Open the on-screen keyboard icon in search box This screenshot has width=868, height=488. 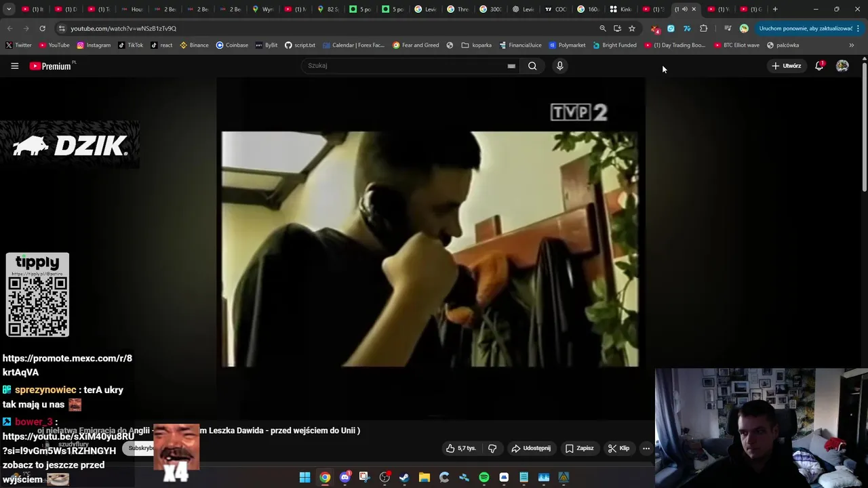pos(511,66)
